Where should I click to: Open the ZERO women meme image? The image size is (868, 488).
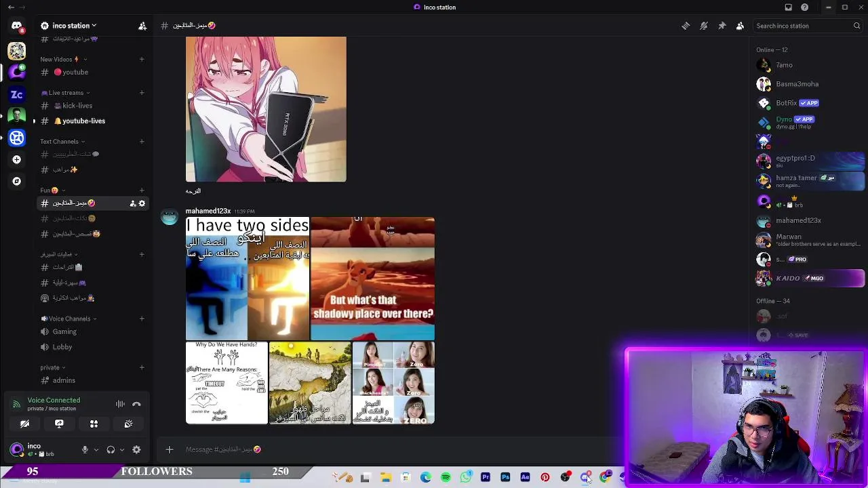coord(394,383)
